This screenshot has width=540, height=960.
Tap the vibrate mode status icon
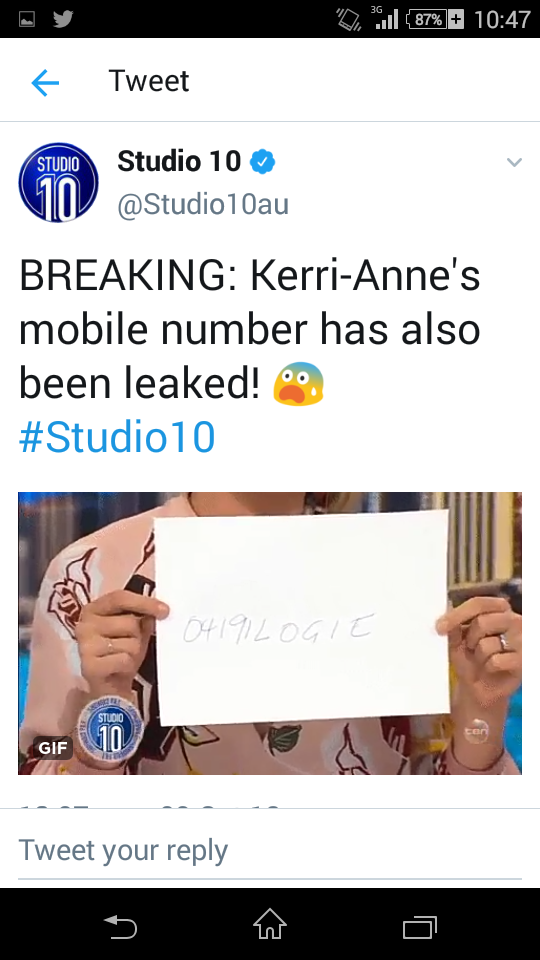(349, 20)
